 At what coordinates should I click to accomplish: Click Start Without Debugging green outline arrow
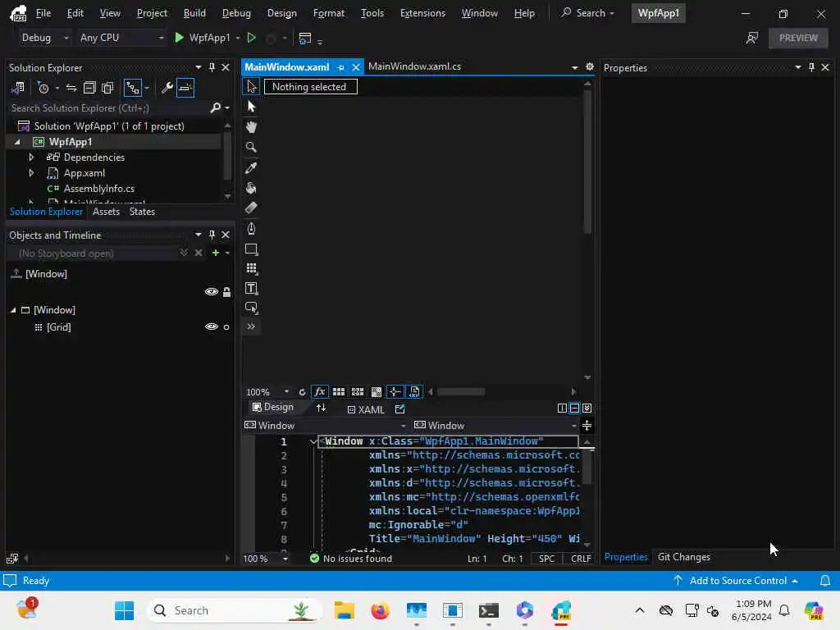click(251, 38)
